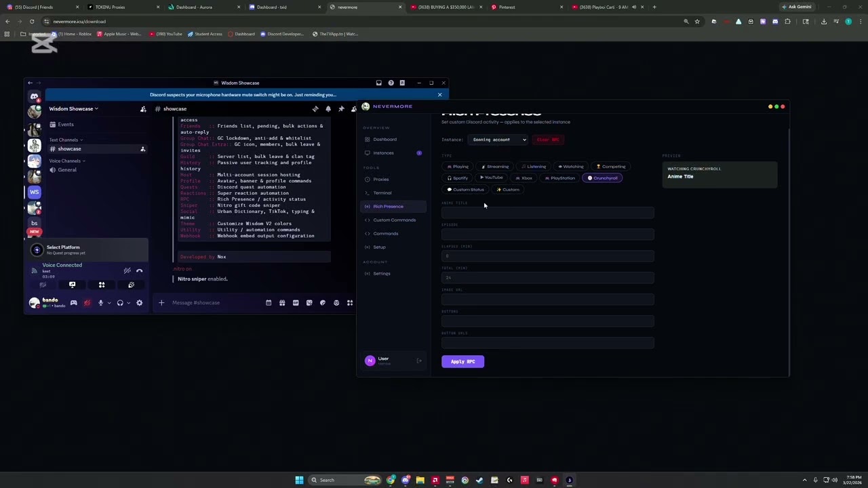Choose the PlayStation activity type
The width and height of the screenshot is (868, 488).
coord(559,178)
